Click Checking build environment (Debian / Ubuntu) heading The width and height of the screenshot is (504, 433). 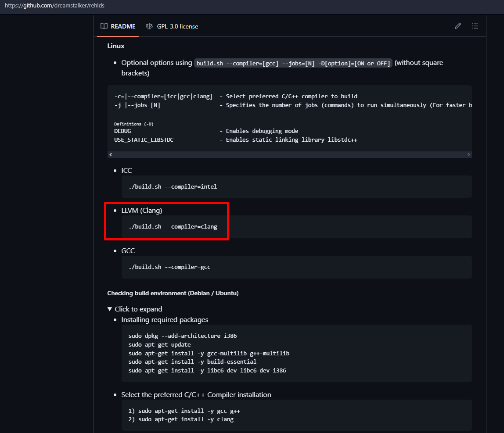tap(173, 293)
